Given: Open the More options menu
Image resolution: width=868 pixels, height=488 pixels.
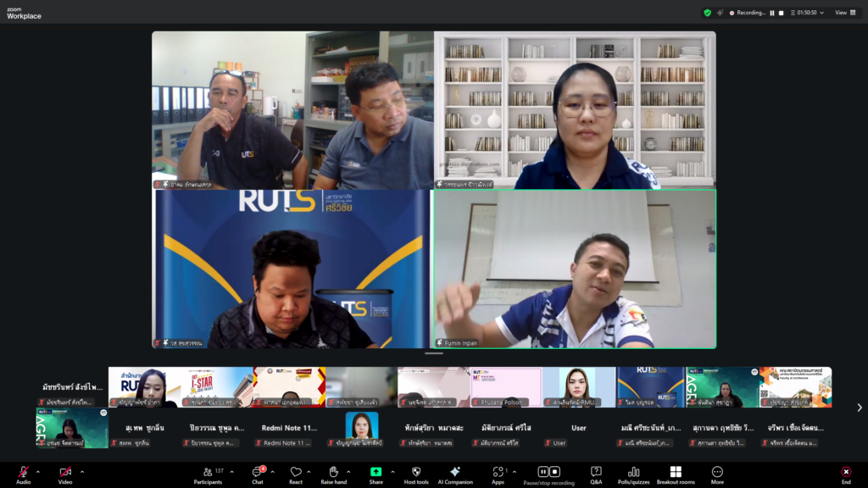Looking at the screenshot, I should [x=717, y=473].
